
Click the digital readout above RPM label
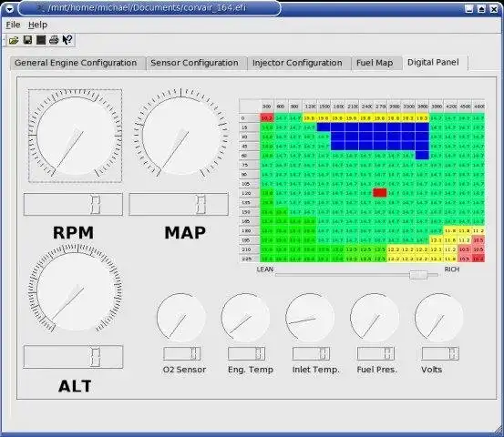(73, 204)
